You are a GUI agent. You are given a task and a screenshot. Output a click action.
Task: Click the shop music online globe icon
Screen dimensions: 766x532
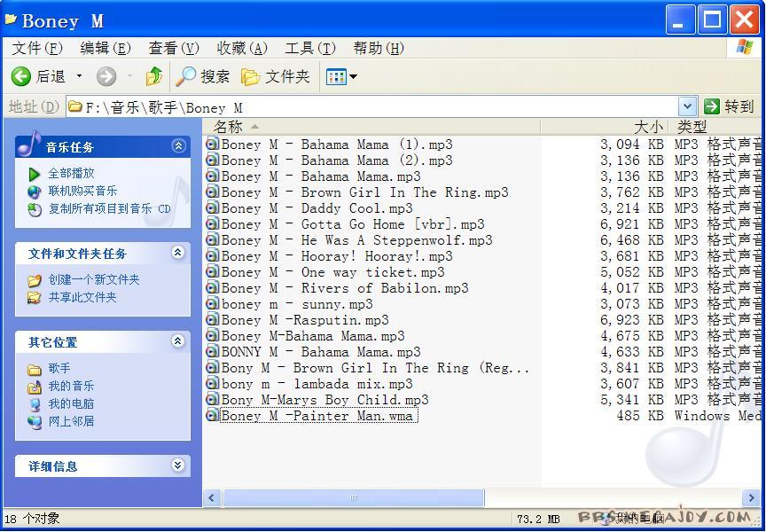35,192
